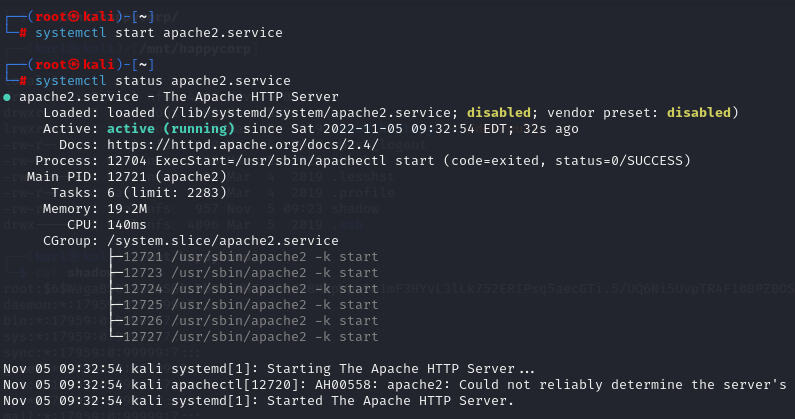Click the CGroup /system.slice/apache2.service path
This screenshot has height=419, width=795.
(223, 241)
